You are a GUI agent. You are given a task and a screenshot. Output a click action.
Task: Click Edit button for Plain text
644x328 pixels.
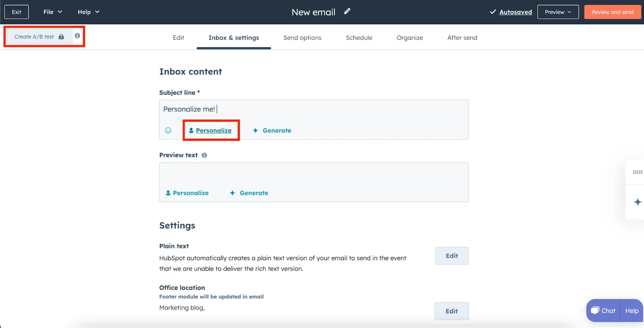tap(452, 256)
